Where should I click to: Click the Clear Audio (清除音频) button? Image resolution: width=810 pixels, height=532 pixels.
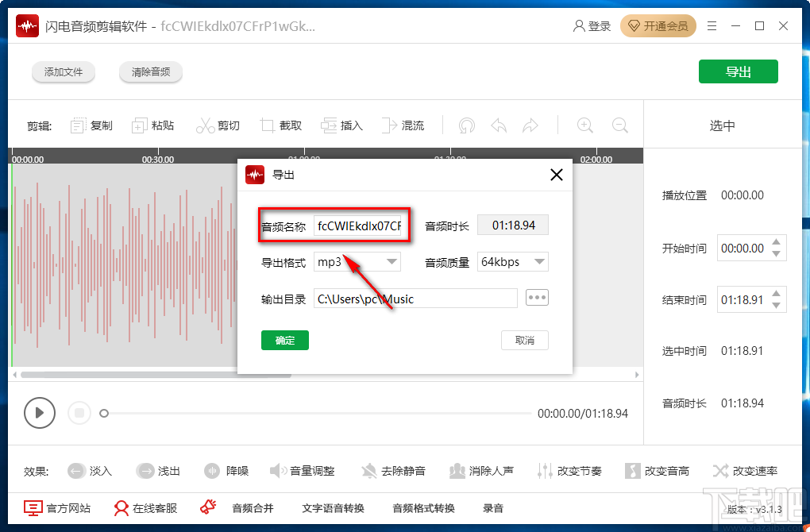(151, 71)
